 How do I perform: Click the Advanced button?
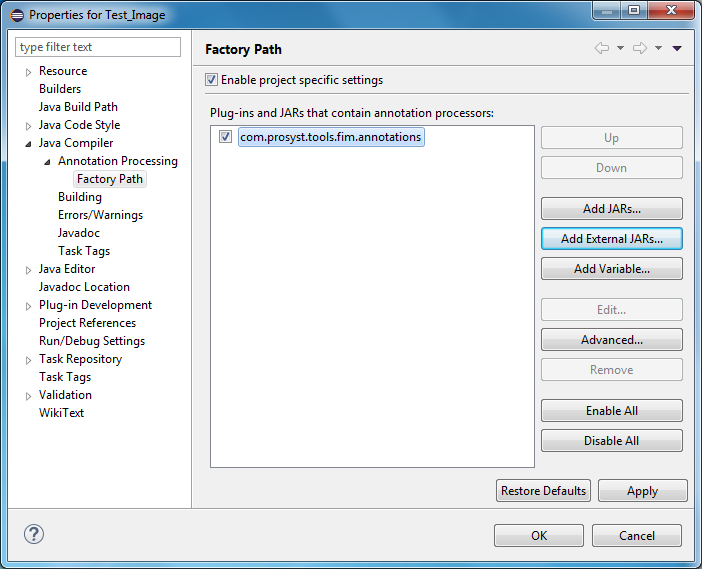point(611,340)
